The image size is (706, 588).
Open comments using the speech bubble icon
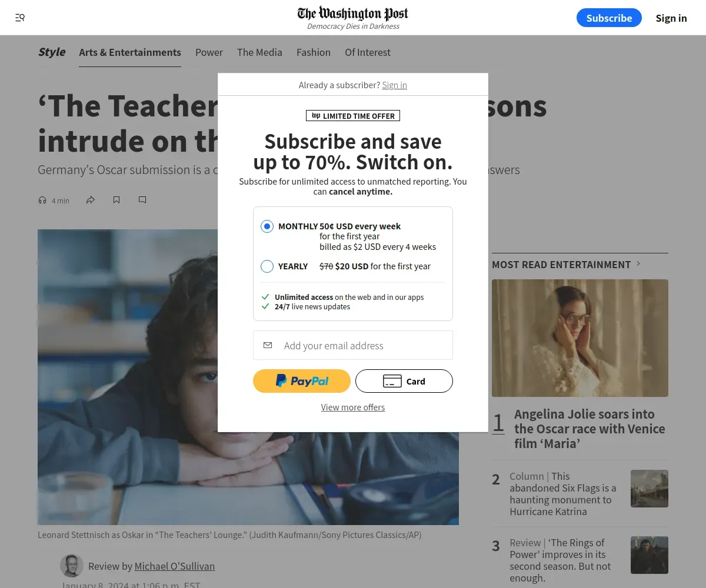[142, 200]
